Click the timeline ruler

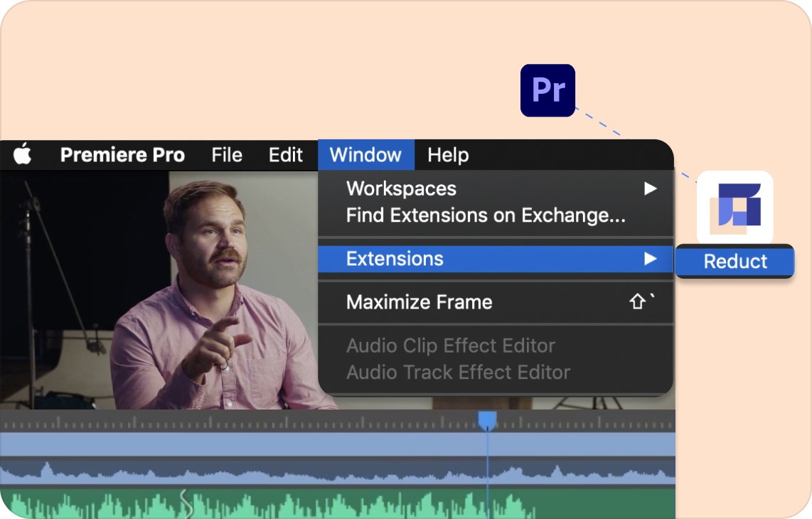coord(338,422)
